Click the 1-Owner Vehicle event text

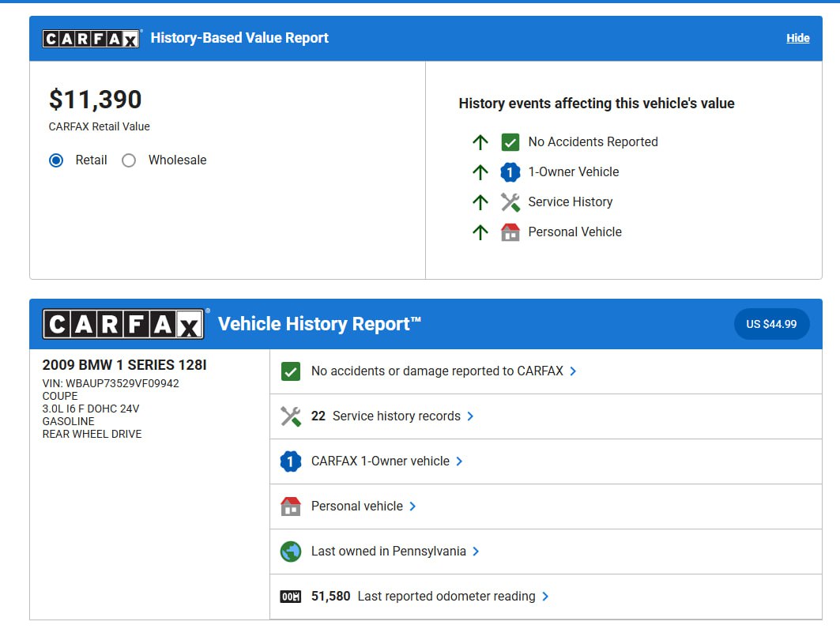(x=573, y=172)
